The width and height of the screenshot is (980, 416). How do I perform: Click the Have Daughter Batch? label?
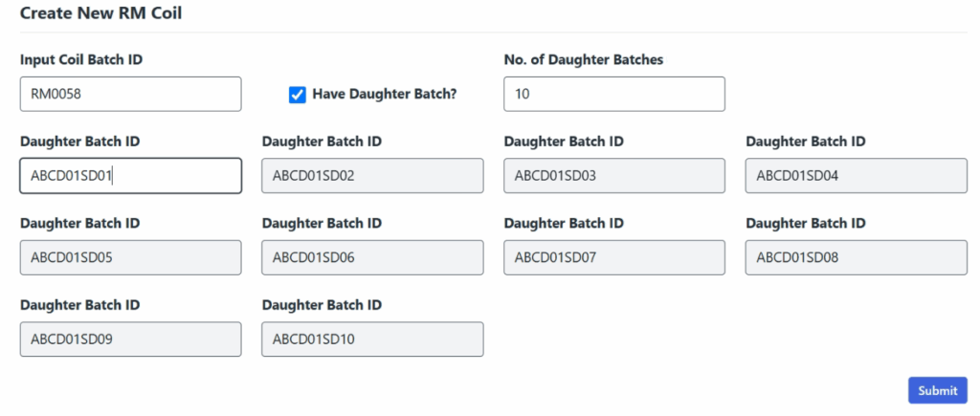pos(385,94)
